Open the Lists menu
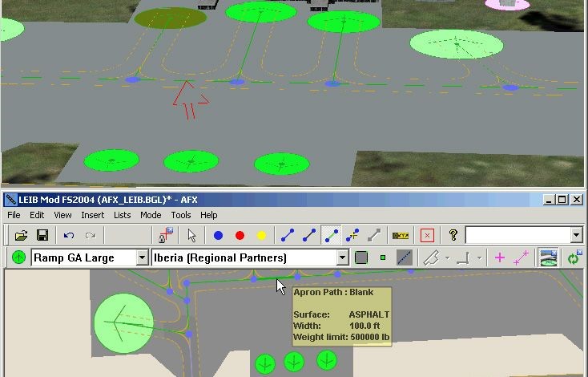This screenshot has height=377, width=588. [122, 215]
